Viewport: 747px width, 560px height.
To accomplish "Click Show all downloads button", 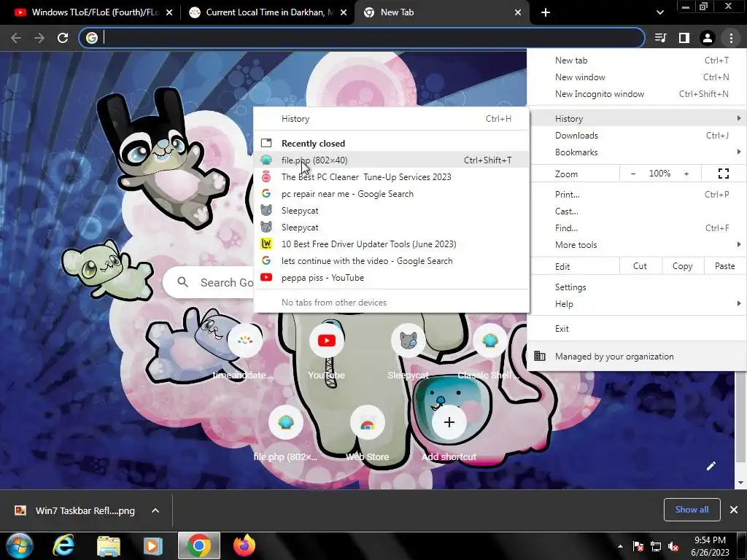I will [x=692, y=510].
